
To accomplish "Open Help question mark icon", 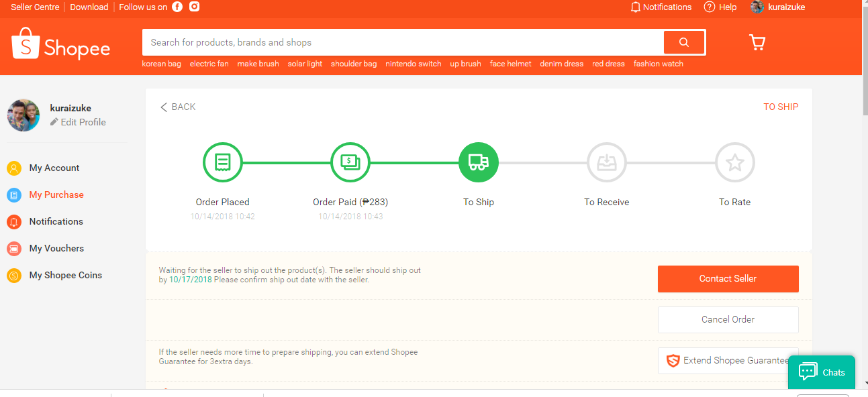I will point(709,7).
